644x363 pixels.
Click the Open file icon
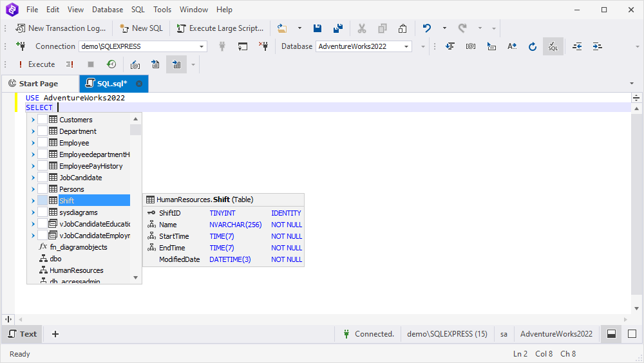tap(282, 28)
